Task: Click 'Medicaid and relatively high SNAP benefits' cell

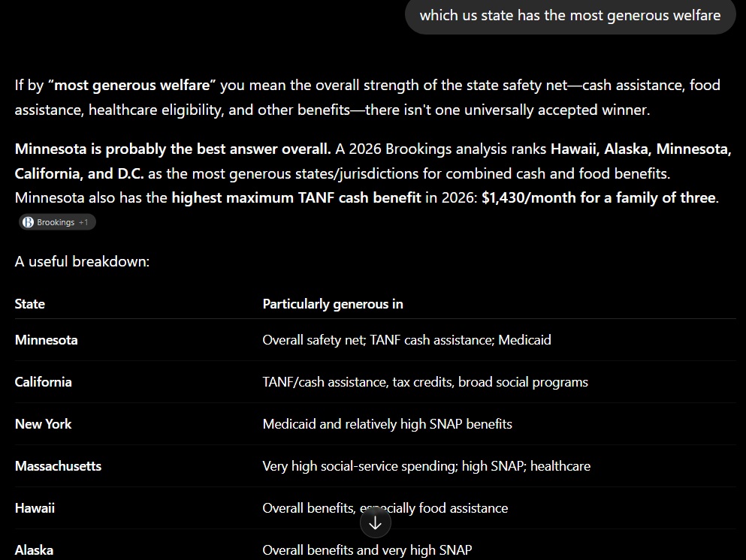Action: tap(387, 424)
